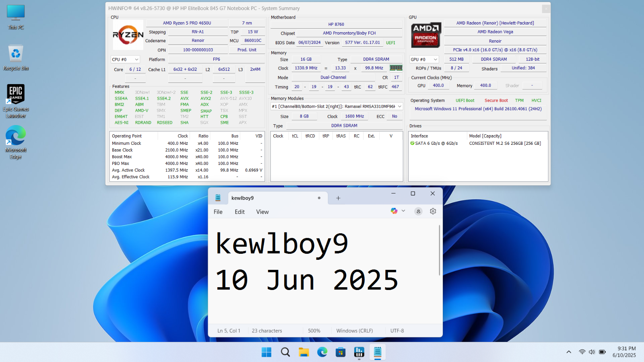The width and height of the screenshot is (644, 362).
Task: Open taskbar Search icon
Action: pos(285,352)
